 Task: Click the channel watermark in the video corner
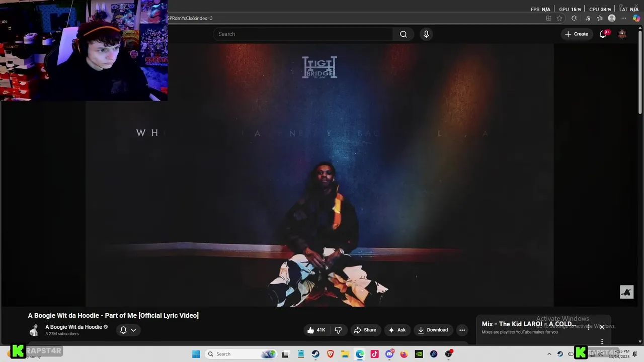pos(626,292)
